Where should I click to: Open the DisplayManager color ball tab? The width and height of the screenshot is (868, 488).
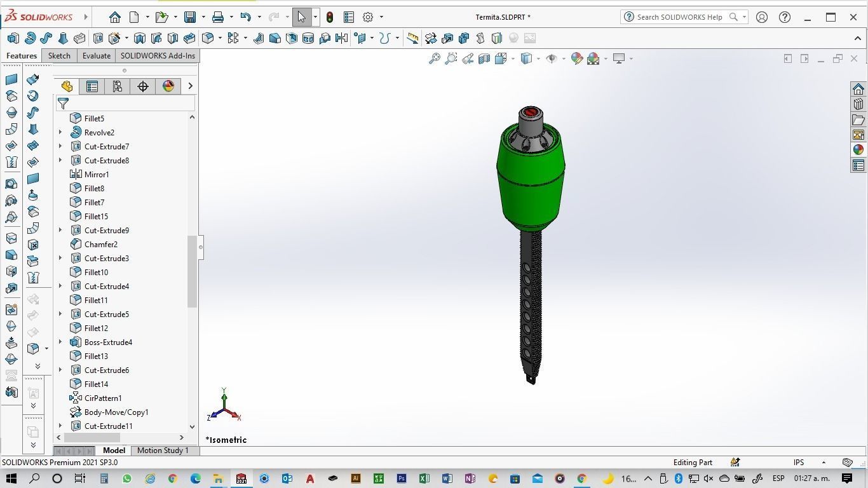click(168, 86)
